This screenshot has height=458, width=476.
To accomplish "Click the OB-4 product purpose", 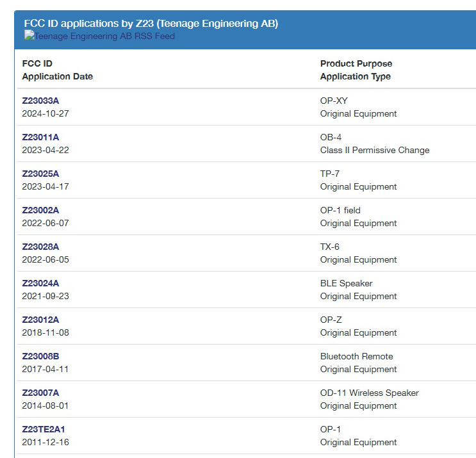I will [x=331, y=137].
